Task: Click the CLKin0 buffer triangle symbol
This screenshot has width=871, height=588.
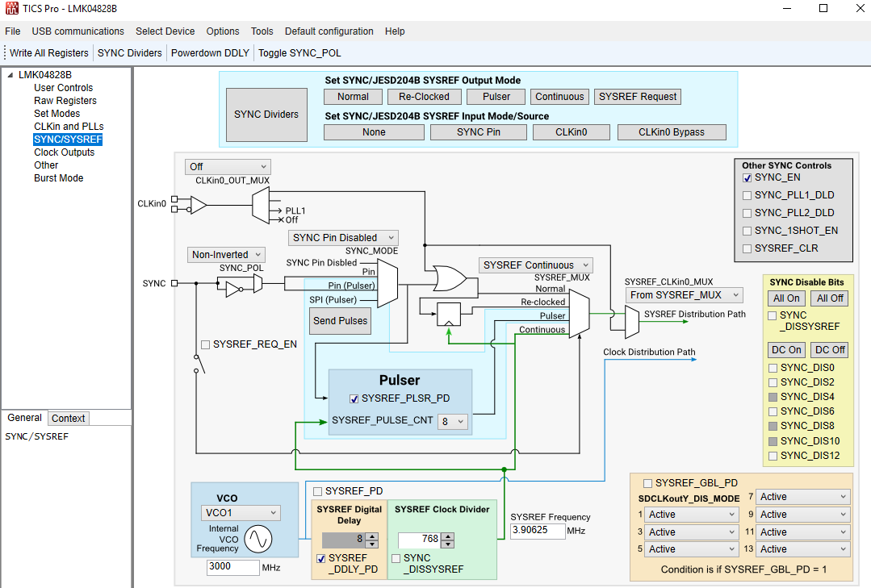Action: [x=199, y=205]
